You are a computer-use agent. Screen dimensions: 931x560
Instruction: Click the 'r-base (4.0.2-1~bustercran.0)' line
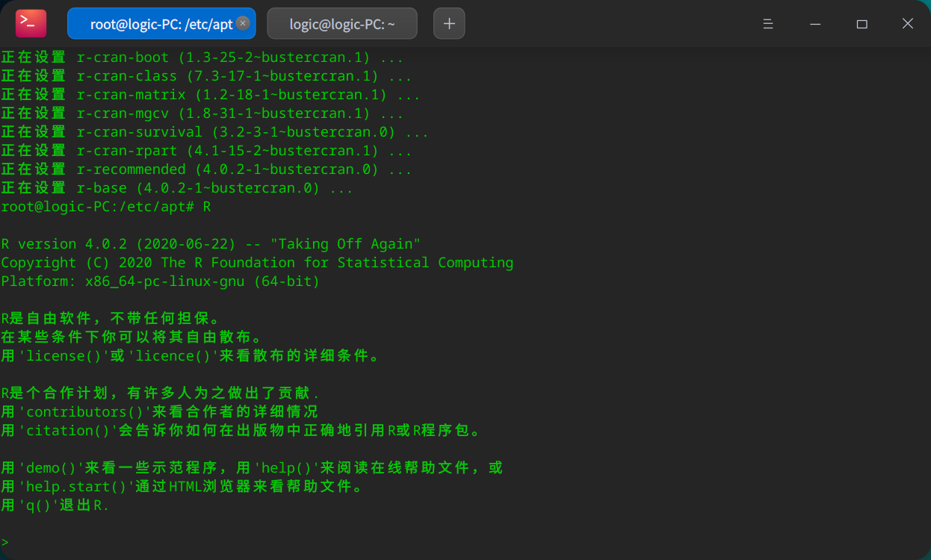point(177,188)
